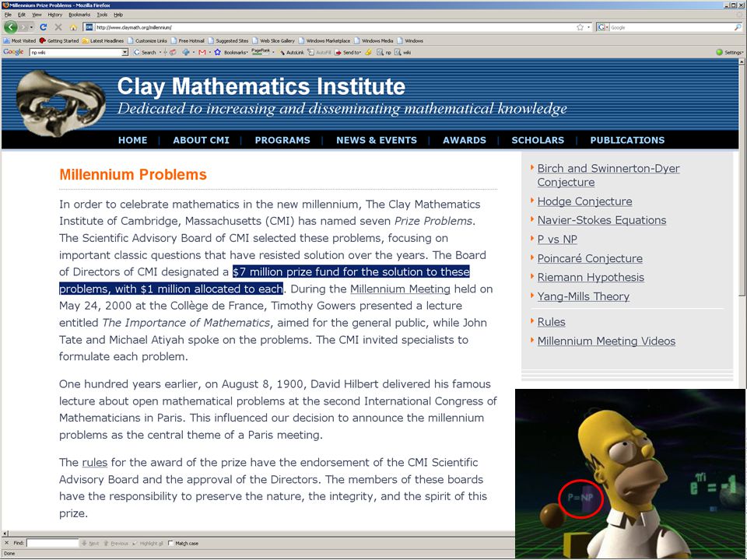
Task: Open the Bookmarks menu
Action: point(79,15)
